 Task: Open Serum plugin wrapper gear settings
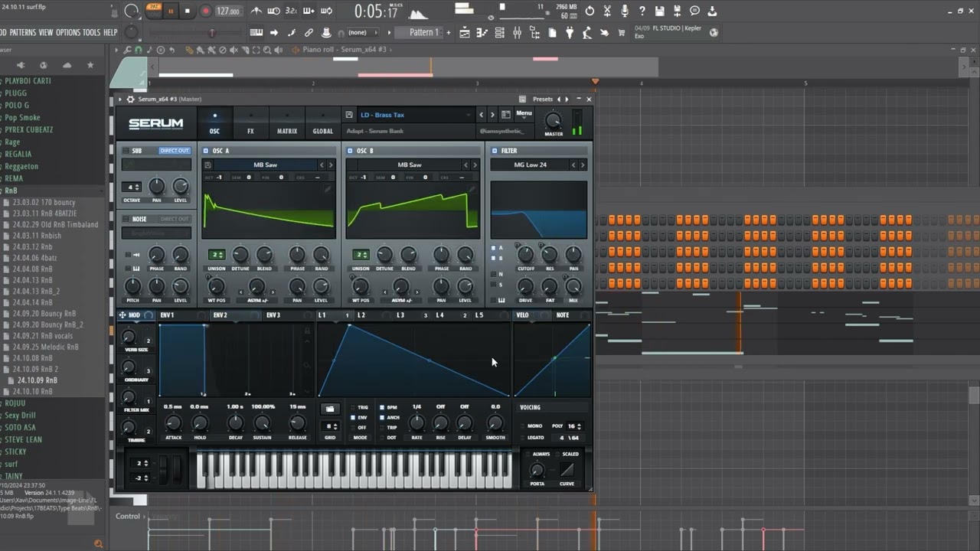tap(130, 99)
